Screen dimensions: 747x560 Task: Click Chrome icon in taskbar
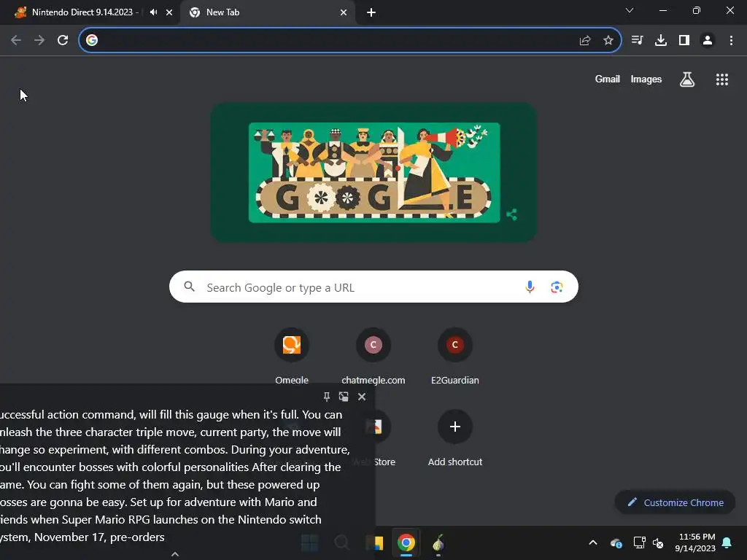coord(406,542)
